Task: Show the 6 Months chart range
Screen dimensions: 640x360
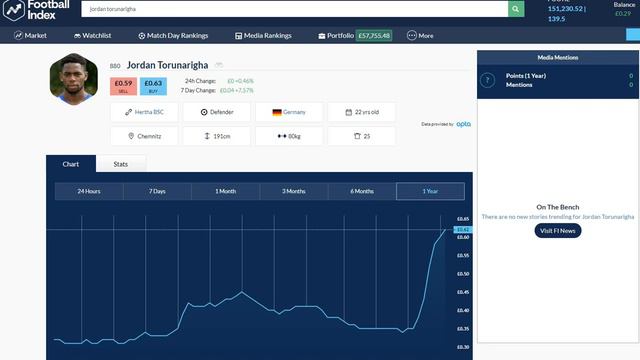Action: coord(362,191)
